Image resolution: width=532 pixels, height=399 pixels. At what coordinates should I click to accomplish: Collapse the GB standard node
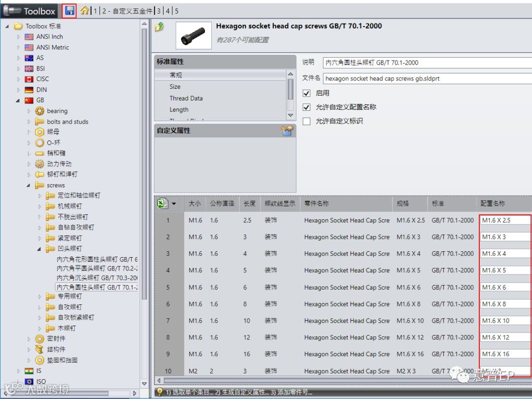[x=18, y=100]
